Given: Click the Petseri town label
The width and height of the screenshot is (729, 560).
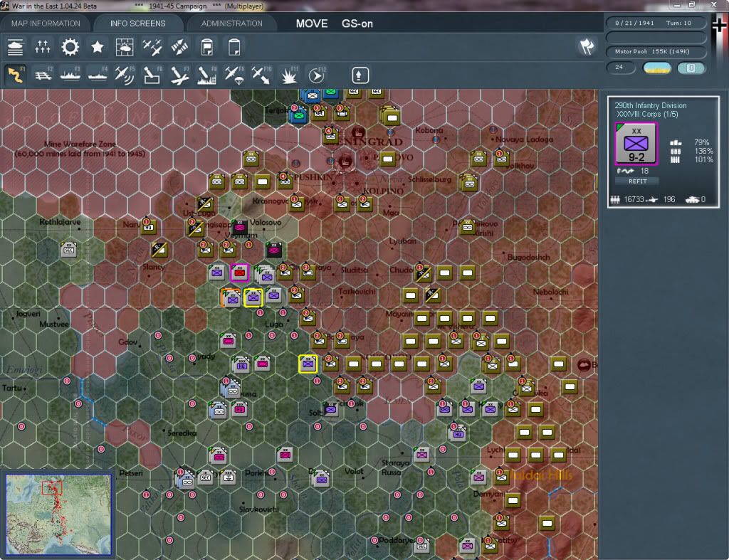Looking at the screenshot, I should [x=131, y=473].
